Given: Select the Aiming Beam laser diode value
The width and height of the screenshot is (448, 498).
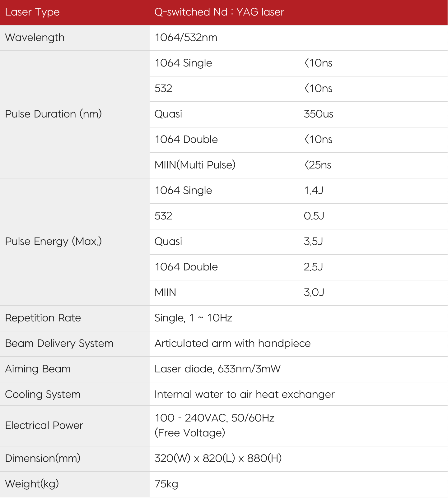Looking at the screenshot, I should coord(217,369).
